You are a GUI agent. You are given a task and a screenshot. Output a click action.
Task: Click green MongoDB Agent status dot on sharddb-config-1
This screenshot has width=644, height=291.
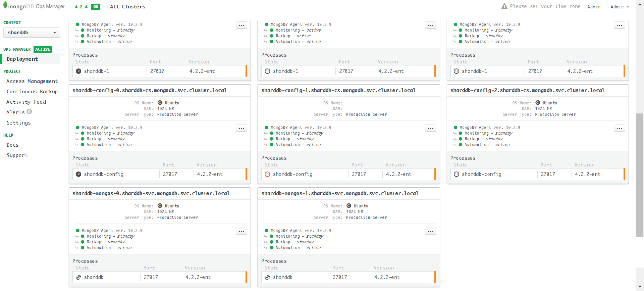267,128
